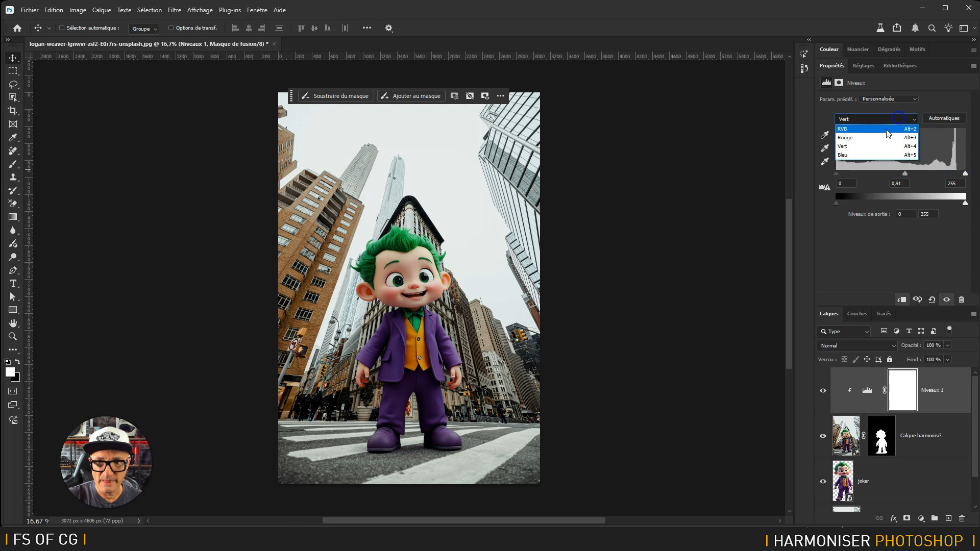Screen dimensions: 980x551
Task: Select the Crop tool
Action: pos(13,111)
